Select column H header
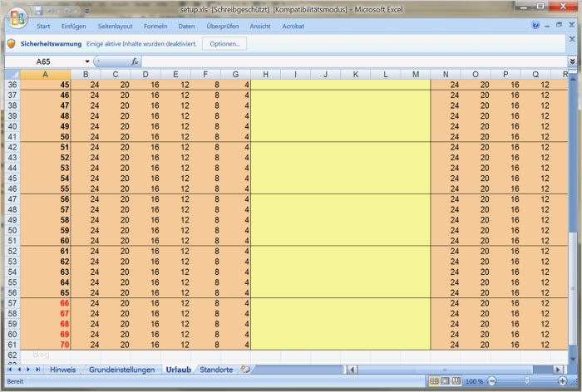The width and height of the screenshot is (582, 392). pos(266,74)
